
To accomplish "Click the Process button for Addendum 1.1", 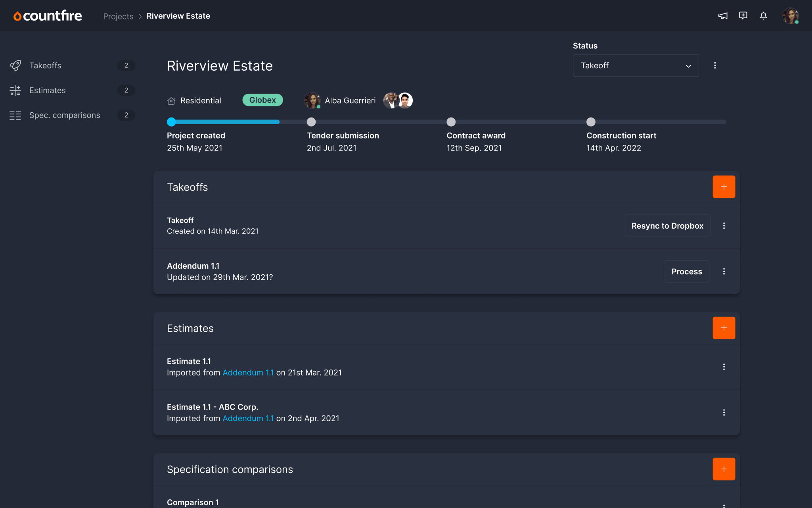I will click(687, 271).
